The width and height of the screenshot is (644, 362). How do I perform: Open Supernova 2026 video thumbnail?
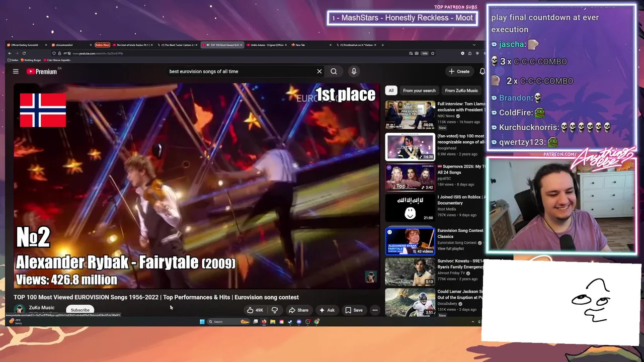point(410,177)
